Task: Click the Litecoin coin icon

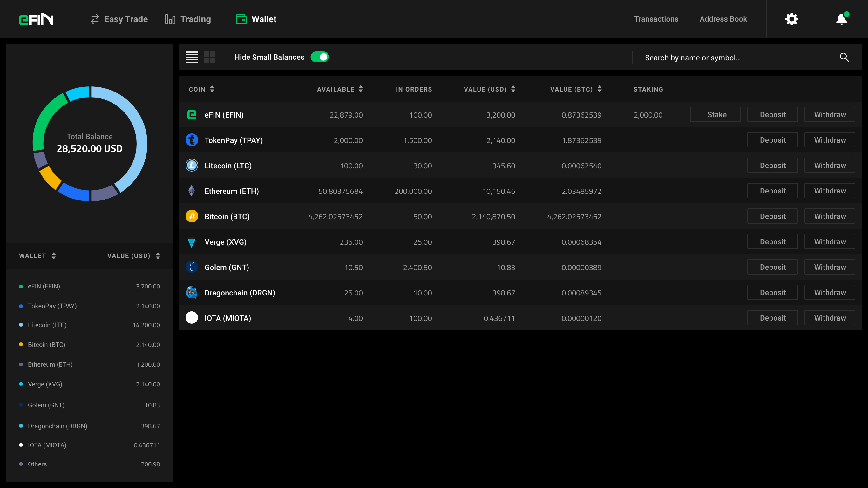Action: coord(192,166)
